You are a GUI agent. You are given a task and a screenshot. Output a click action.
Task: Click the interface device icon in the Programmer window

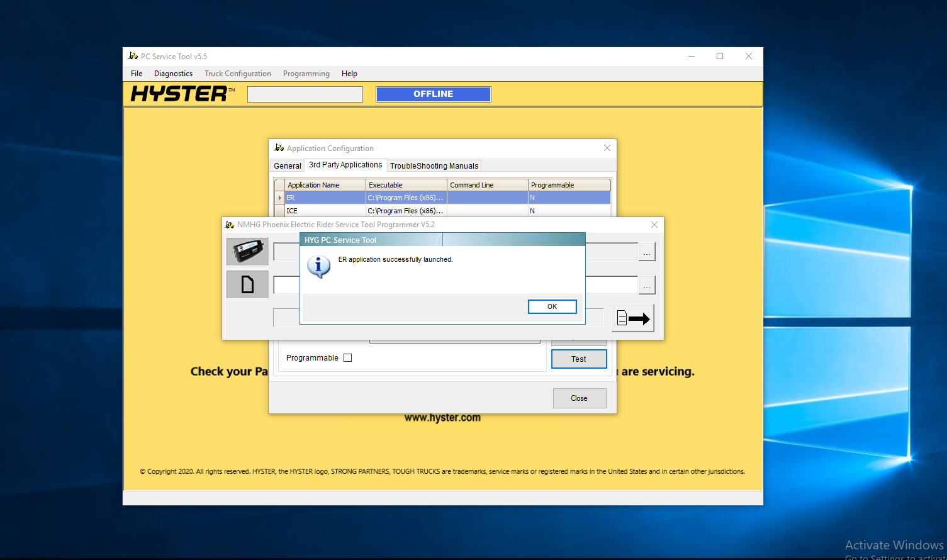coord(247,252)
